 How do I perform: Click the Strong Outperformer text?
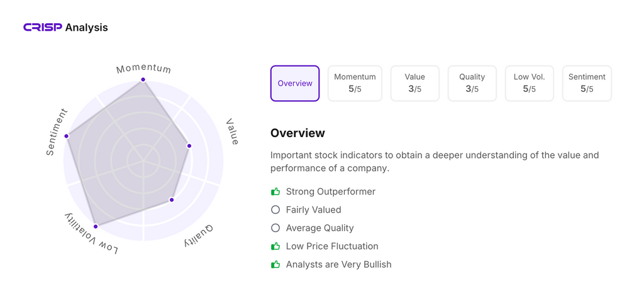click(330, 192)
